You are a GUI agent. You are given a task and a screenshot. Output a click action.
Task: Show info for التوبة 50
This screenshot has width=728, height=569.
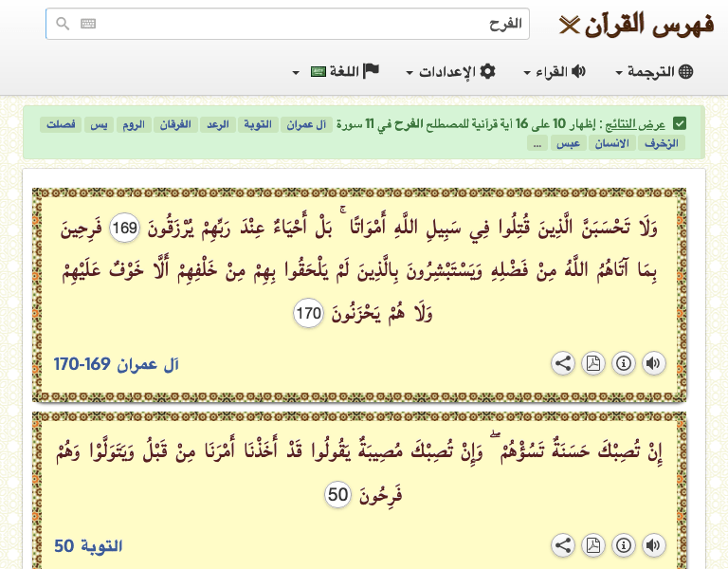coord(624,545)
